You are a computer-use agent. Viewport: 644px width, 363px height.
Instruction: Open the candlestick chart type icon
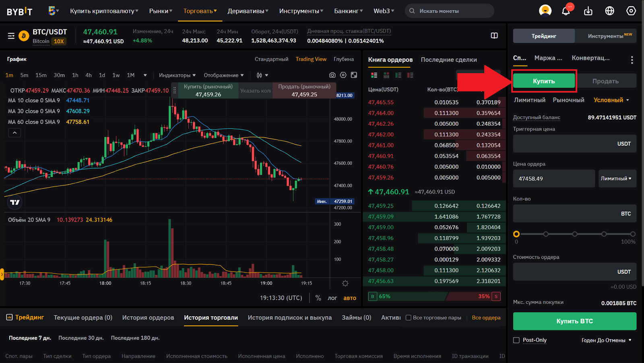click(259, 75)
